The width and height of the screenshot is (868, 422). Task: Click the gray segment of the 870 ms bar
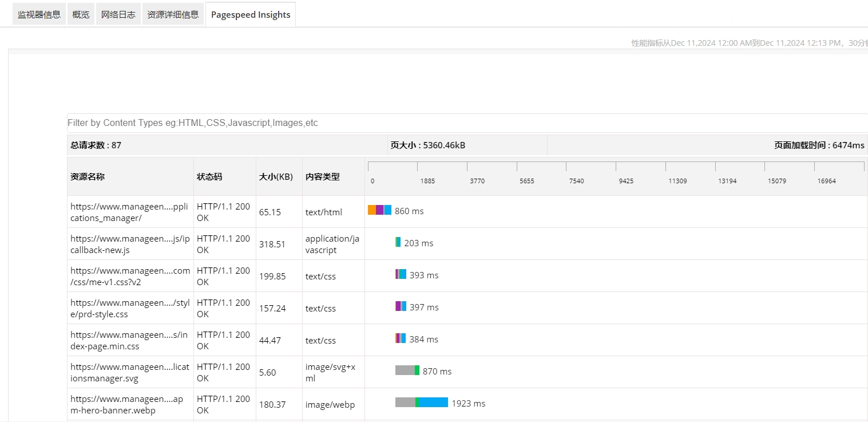pyautogui.click(x=405, y=370)
